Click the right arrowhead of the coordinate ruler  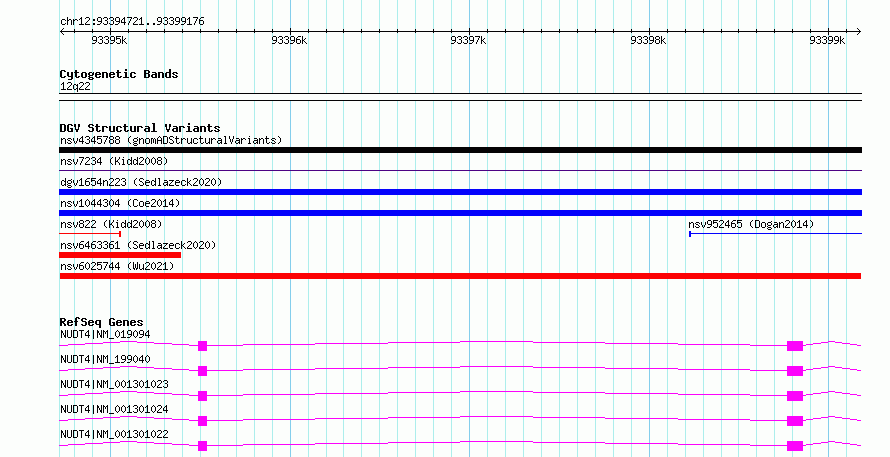[858, 32]
